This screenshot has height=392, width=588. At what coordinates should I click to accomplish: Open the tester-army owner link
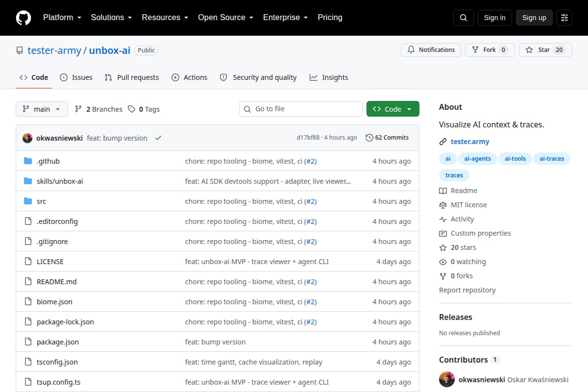pos(54,50)
